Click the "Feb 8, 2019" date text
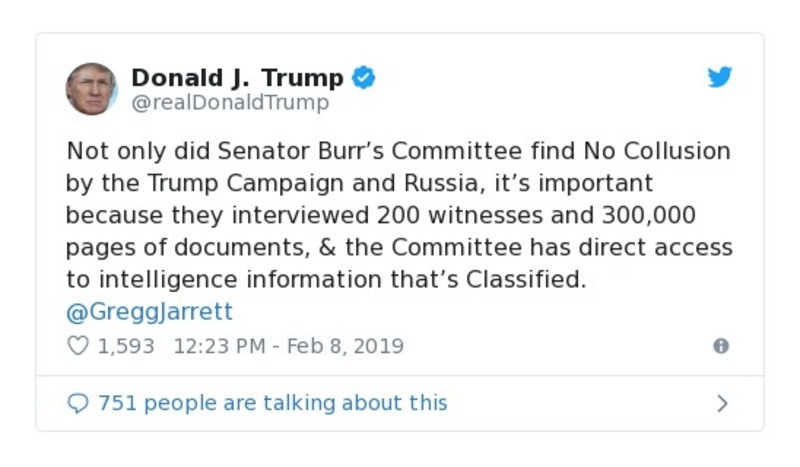This screenshot has height=467, width=800. (x=345, y=346)
